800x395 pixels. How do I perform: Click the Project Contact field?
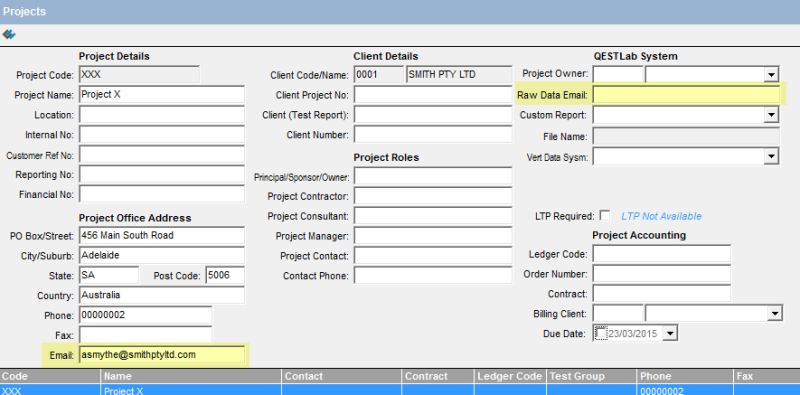(x=433, y=256)
